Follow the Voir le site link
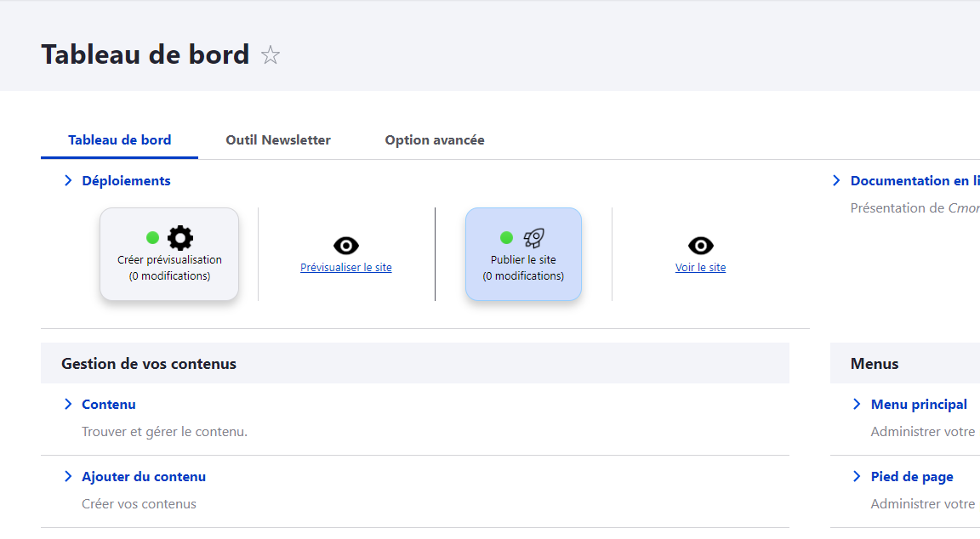The width and height of the screenshot is (980, 539). click(x=700, y=268)
